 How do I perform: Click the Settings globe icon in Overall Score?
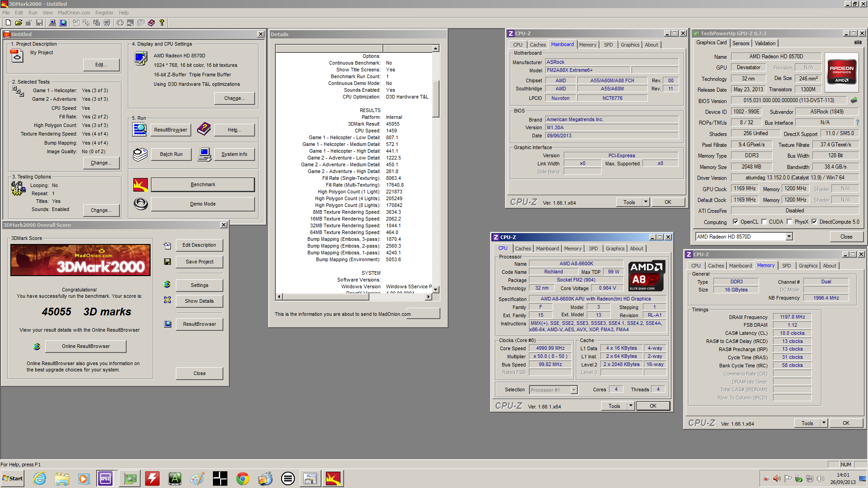[167, 284]
